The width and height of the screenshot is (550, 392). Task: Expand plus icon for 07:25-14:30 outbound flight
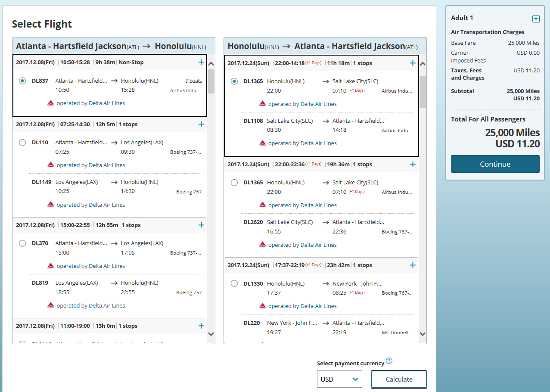click(201, 124)
